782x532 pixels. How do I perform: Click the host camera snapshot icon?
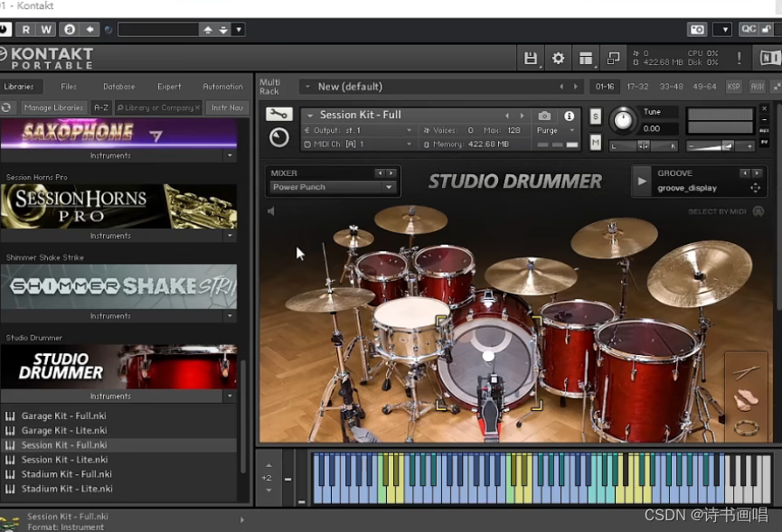tap(697, 30)
